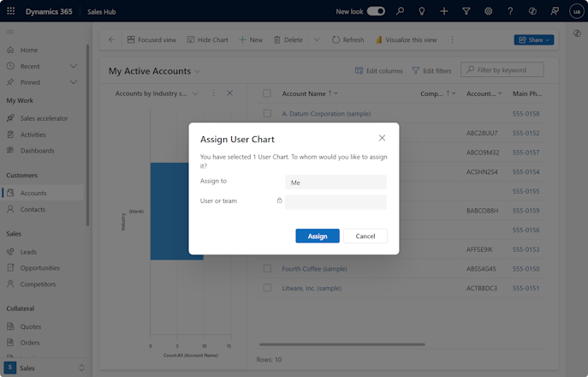Screen dimensions: 588x377
Task: Check the Fourth Coffee row checkbox
Action: coord(267,268)
